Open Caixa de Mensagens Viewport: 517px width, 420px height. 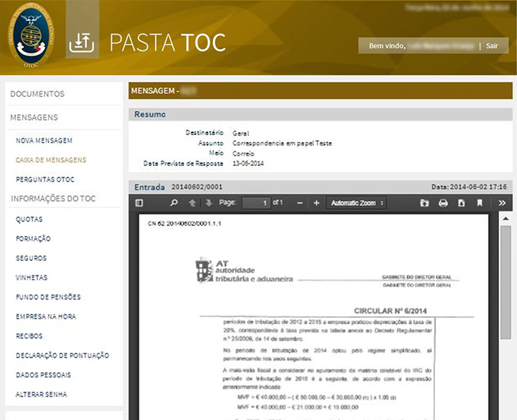[51, 160]
